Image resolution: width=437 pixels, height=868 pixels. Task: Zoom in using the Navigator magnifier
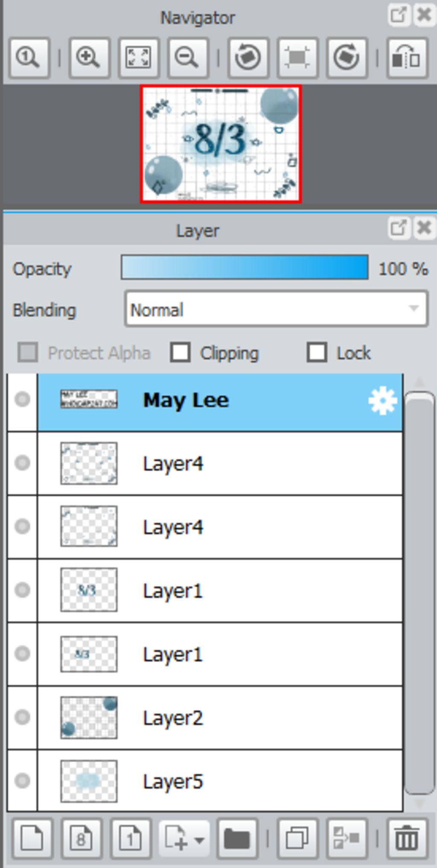(x=89, y=58)
